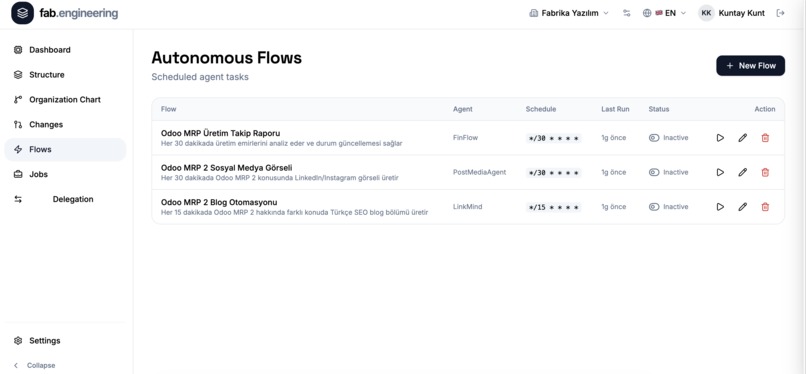Screen dimensions: 806x374
Task: Click the */15 * * * * schedule value
Action: pos(554,207)
